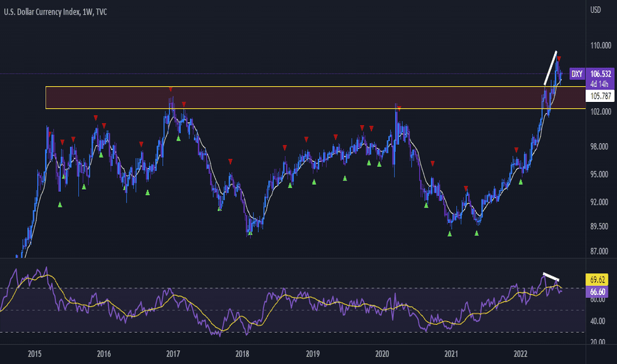Click the USD currency label on price axis

click(595, 10)
